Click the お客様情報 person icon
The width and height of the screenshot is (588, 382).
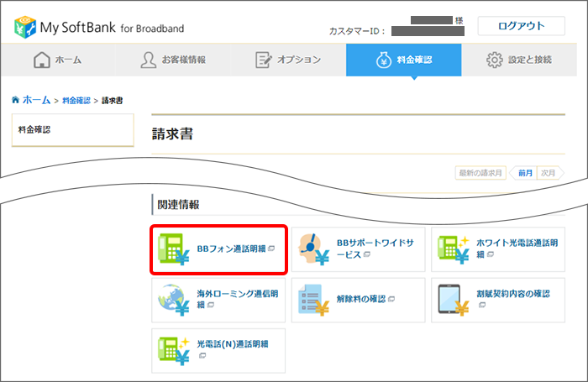[x=149, y=60]
